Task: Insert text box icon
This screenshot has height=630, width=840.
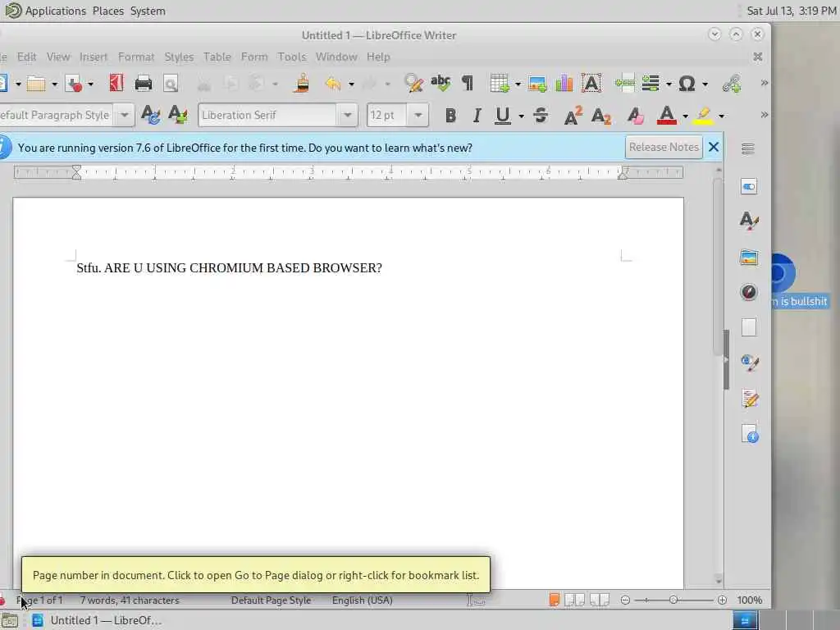Action: pos(591,83)
